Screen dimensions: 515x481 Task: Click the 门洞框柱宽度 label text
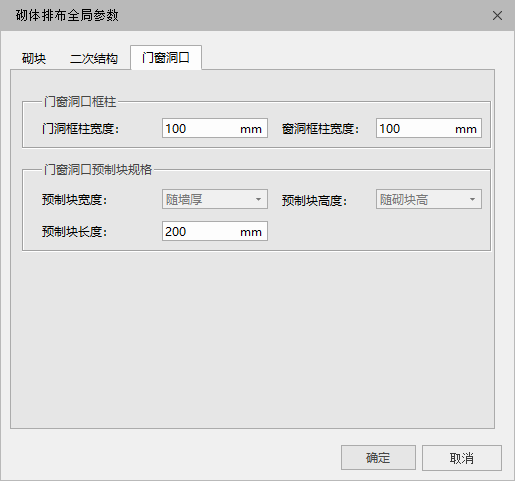[80, 129]
